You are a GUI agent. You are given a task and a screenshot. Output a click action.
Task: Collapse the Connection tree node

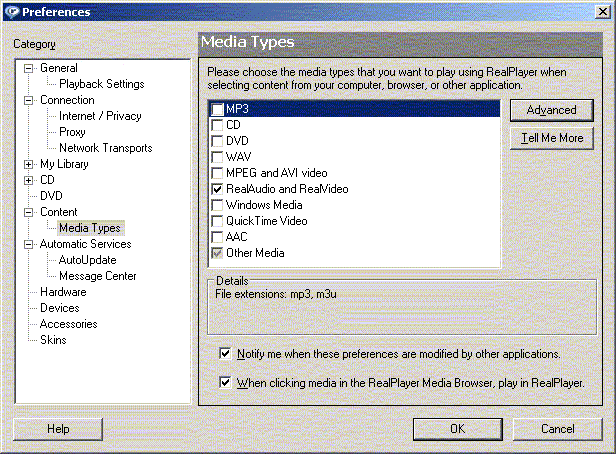(x=28, y=101)
